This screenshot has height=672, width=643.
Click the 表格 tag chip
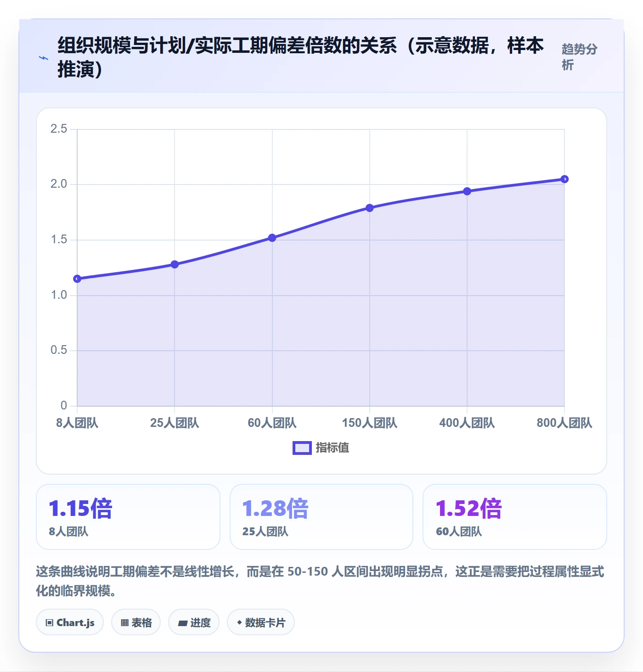pos(136,622)
